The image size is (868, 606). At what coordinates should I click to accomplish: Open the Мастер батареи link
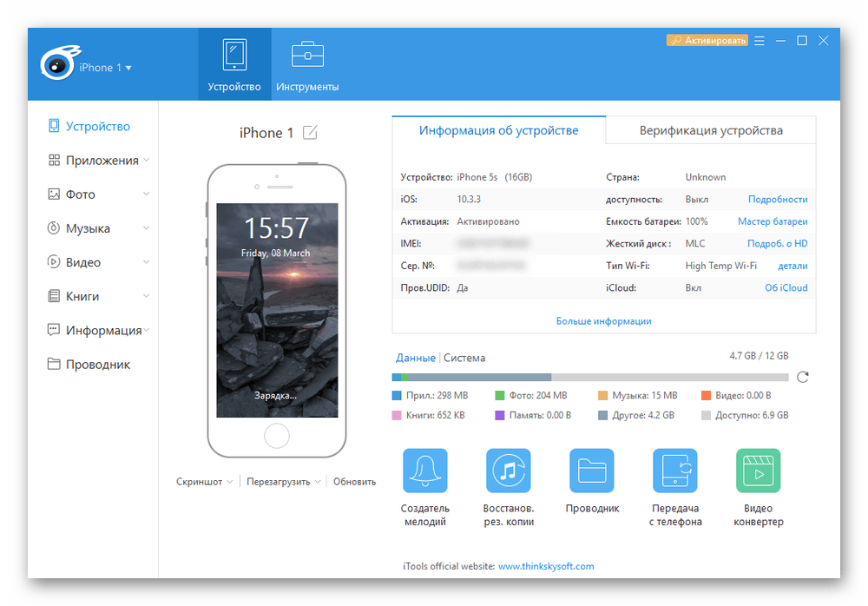[773, 221]
